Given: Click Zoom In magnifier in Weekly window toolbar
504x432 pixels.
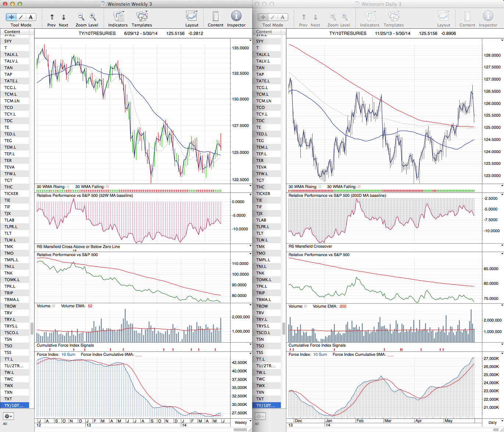Looking at the screenshot, I should coord(93,17).
